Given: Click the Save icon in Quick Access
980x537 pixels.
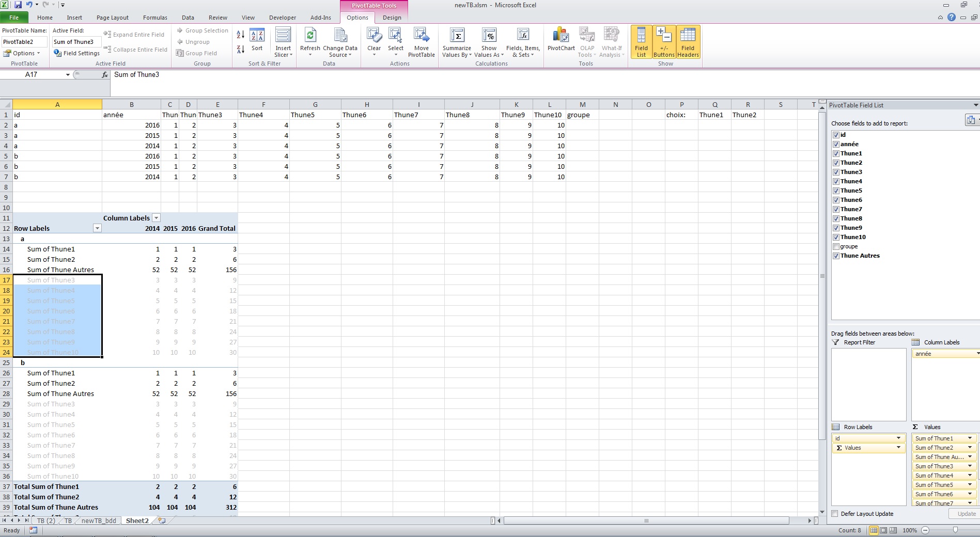Looking at the screenshot, I should point(18,5).
